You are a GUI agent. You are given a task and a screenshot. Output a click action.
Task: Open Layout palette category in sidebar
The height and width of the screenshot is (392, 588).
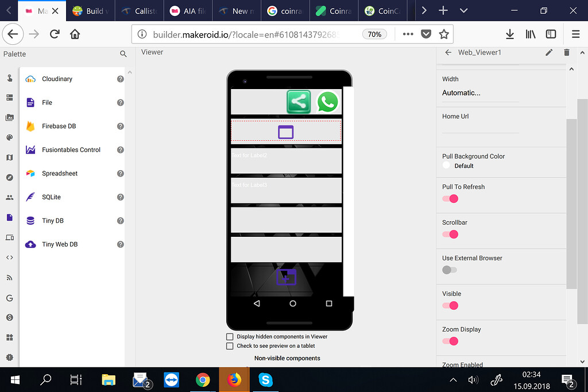click(10, 98)
